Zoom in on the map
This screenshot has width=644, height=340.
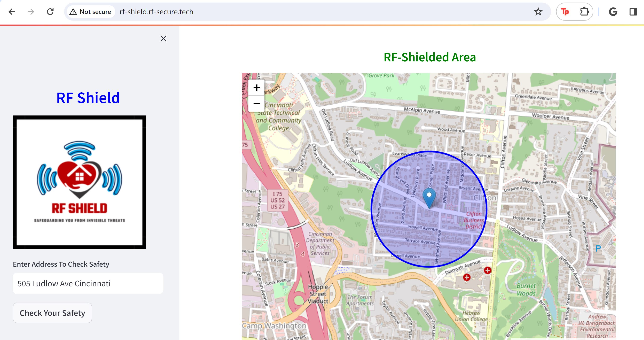click(x=257, y=88)
